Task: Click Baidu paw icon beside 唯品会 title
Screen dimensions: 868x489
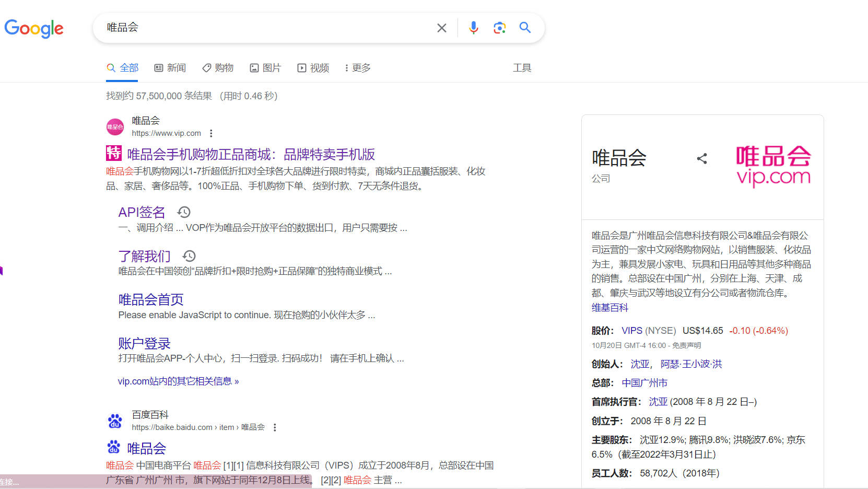Action: pos(114,447)
